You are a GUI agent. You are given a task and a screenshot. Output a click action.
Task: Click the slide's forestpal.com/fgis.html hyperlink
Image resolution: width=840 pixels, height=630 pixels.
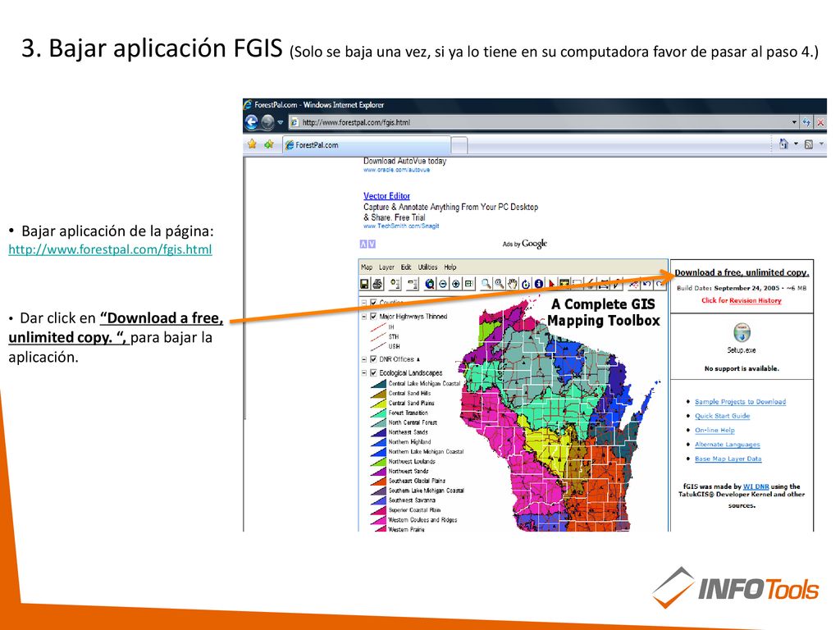[x=110, y=249]
